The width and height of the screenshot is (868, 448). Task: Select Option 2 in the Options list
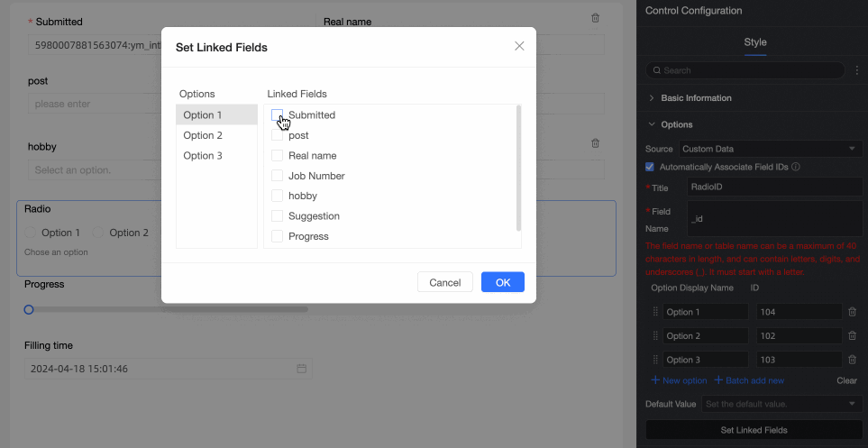[x=203, y=135]
